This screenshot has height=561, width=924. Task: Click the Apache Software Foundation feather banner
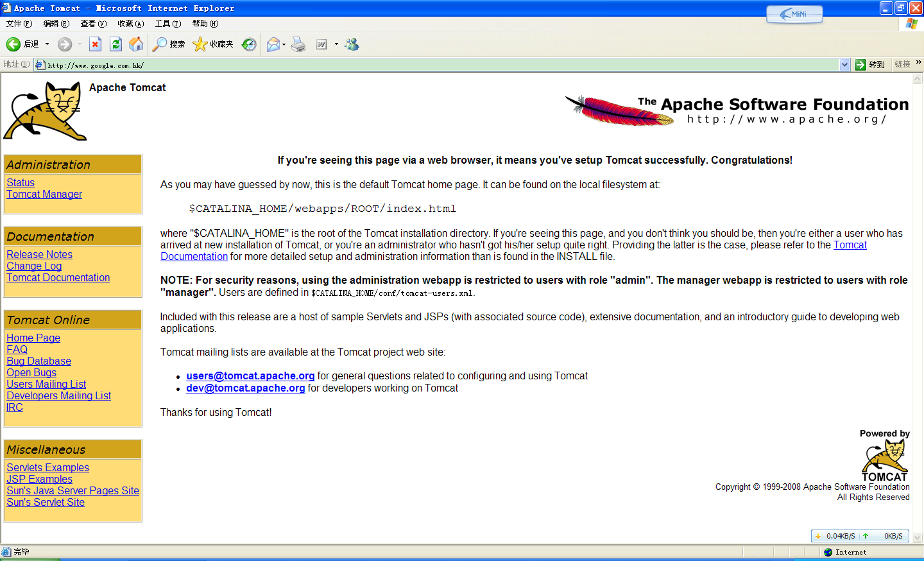click(737, 110)
